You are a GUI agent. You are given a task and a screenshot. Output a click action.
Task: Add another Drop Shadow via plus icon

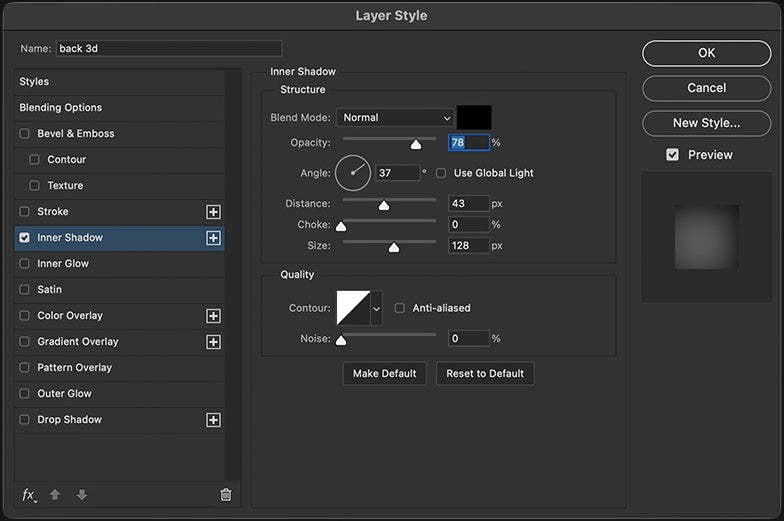coord(214,420)
